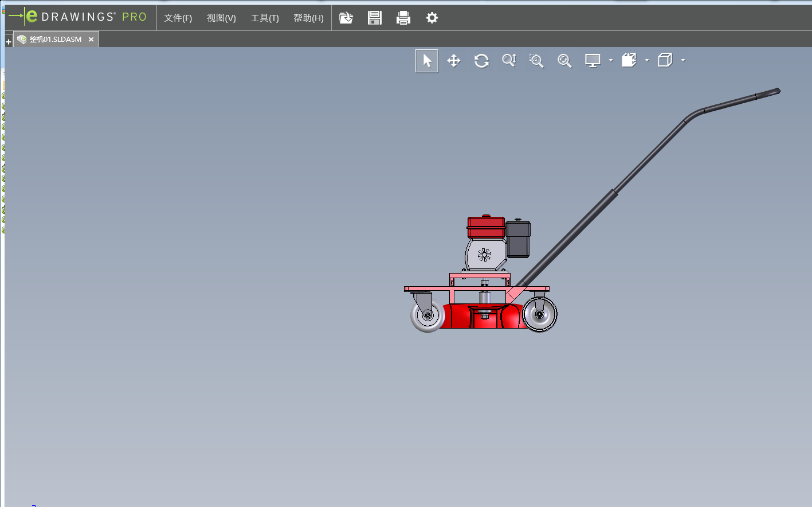Click the Print icon
The height and width of the screenshot is (507, 812).
point(403,18)
